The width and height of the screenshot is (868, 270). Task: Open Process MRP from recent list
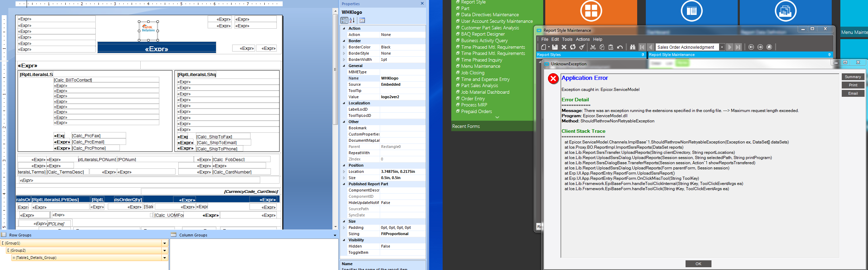[x=474, y=105]
